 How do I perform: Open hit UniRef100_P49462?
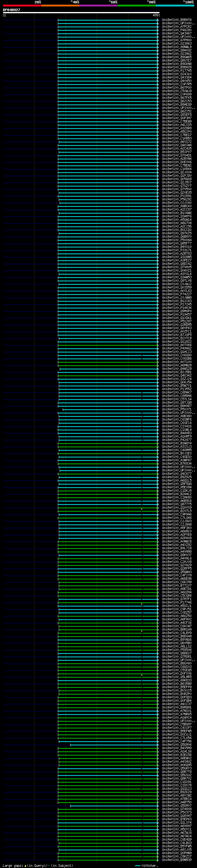point(176,348)
